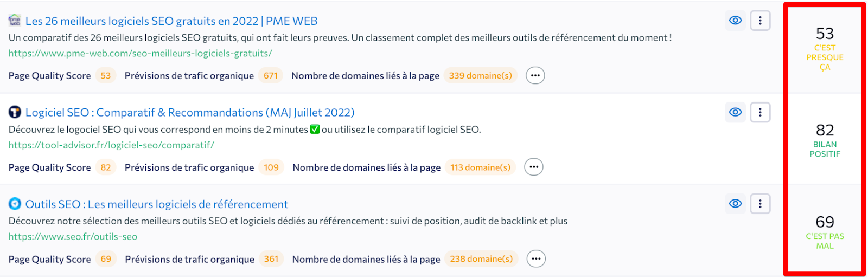
Task: Open Les 26 meilleurs logiciels SEO gratuits title
Action: coord(171,21)
